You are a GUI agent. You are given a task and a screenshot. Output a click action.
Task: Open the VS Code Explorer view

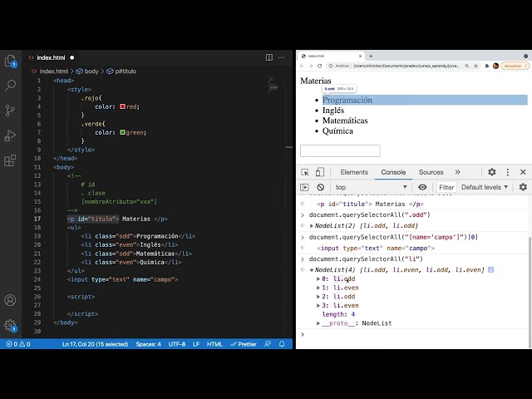coord(11,61)
